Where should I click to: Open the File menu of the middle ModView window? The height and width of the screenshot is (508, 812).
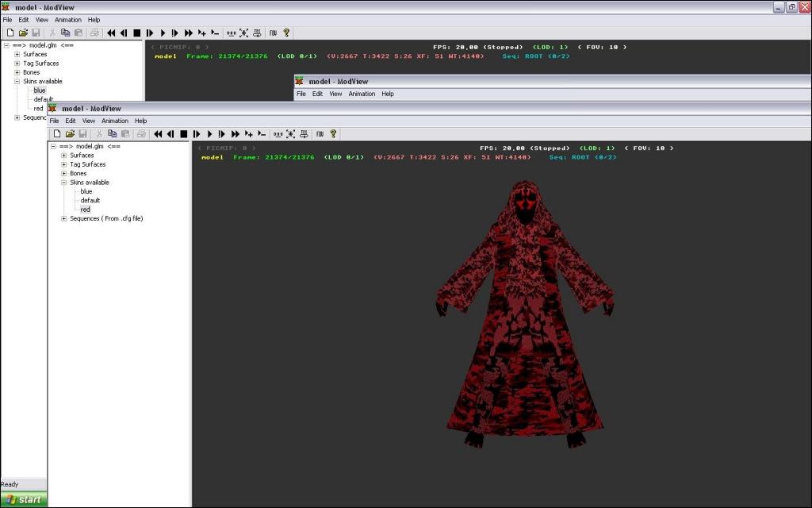[301, 94]
